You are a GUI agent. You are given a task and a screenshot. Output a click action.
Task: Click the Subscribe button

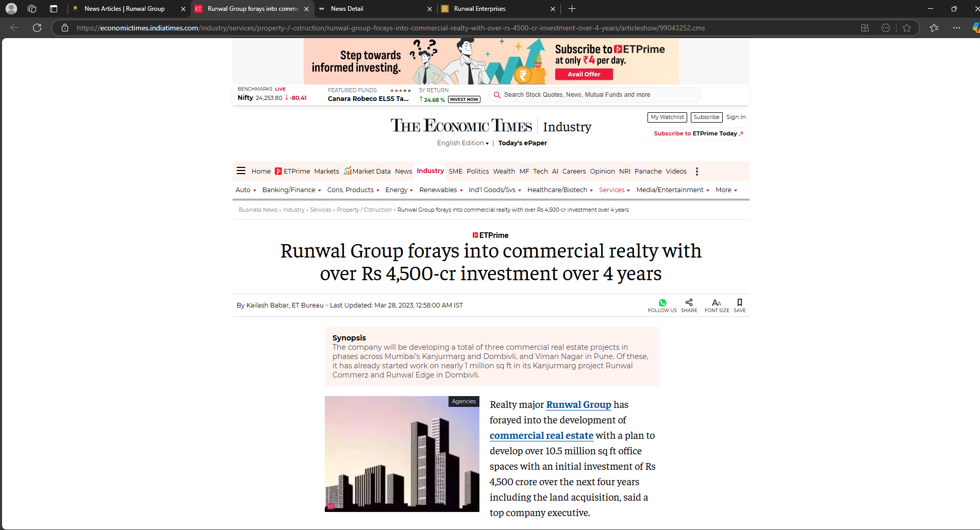[x=706, y=117]
